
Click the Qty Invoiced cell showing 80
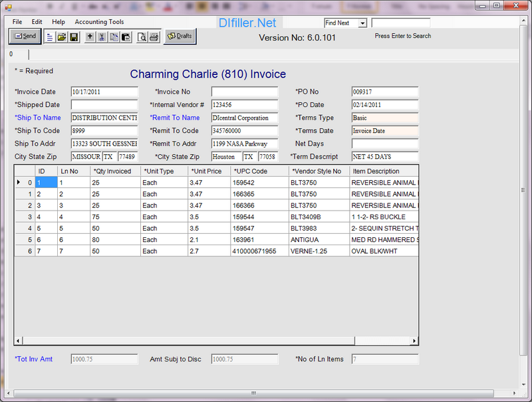115,240
